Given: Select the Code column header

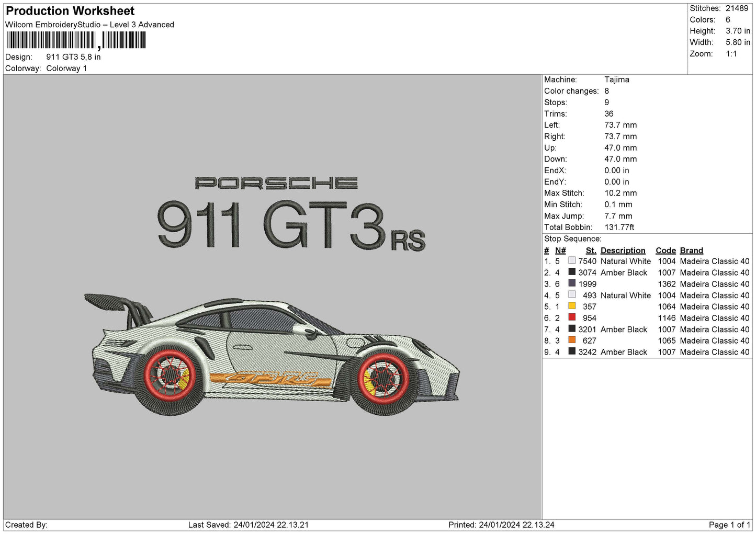Looking at the screenshot, I should [666, 251].
